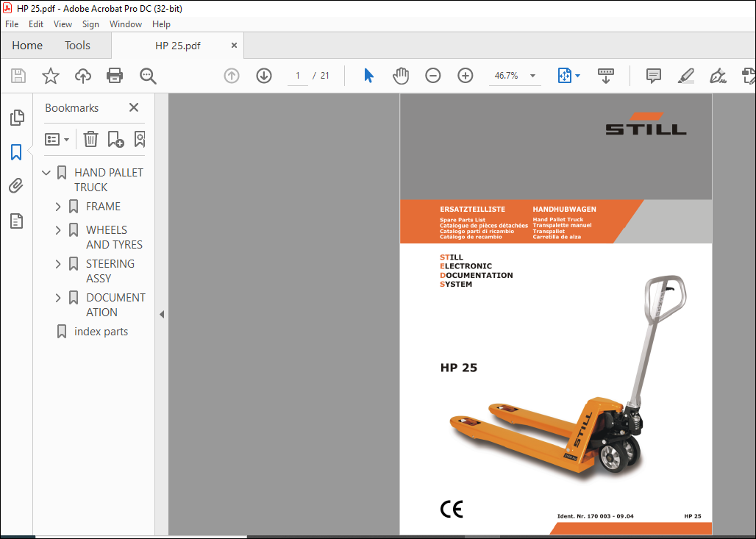Open the File menu

pyautogui.click(x=12, y=24)
